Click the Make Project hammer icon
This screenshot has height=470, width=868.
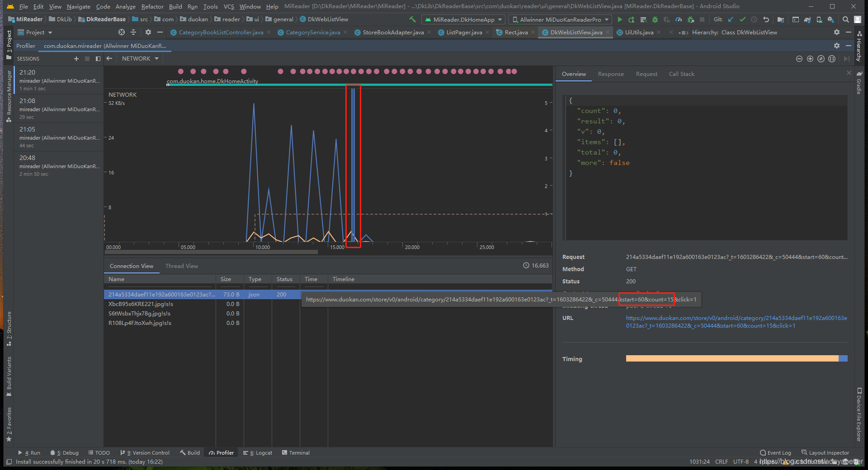click(412, 19)
